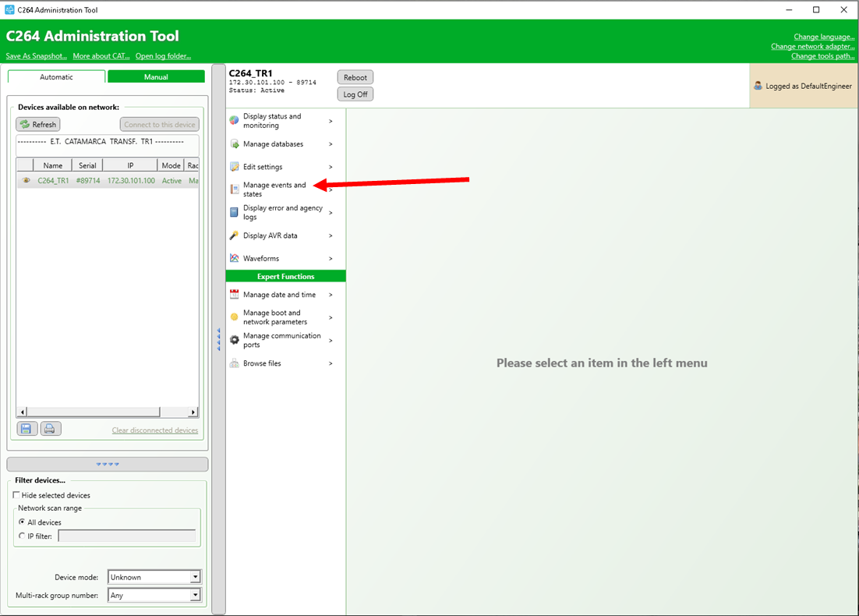This screenshot has height=616, width=859.
Task: Click the Manage boot and network parameters icon
Action: tap(235, 317)
